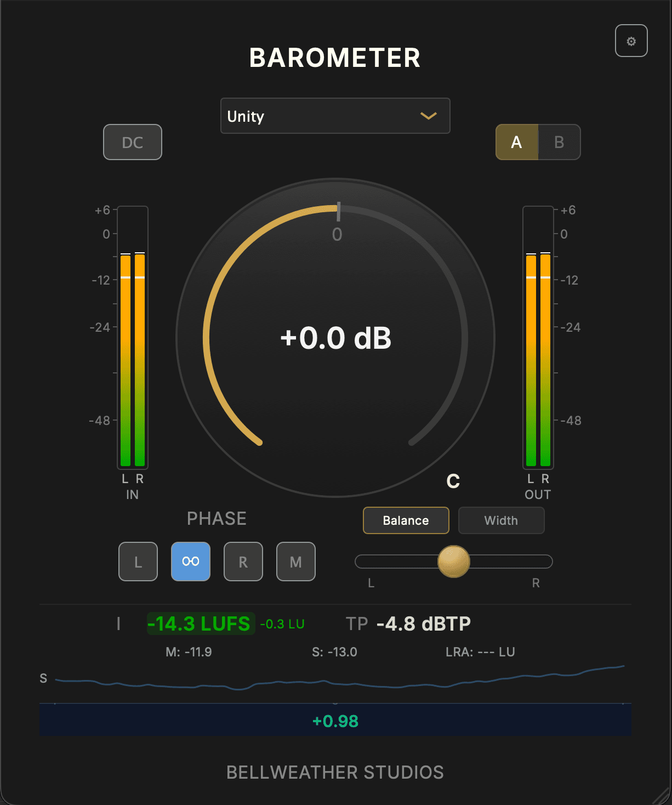Click the M: -11.9 momentary value
The width and height of the screenshot is (672, 805).
[189, 652]
